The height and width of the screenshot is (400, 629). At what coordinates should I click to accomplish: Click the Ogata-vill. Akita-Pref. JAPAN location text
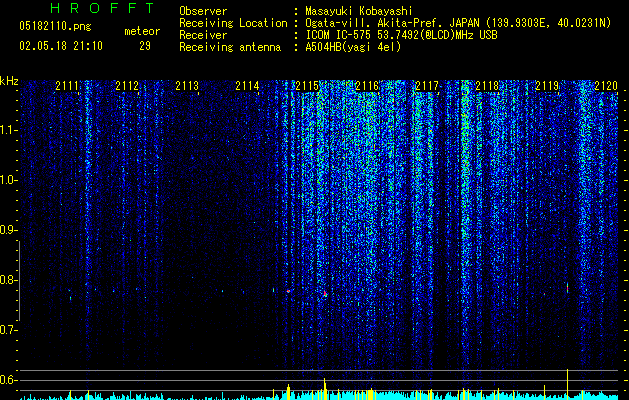click(458, 23)
